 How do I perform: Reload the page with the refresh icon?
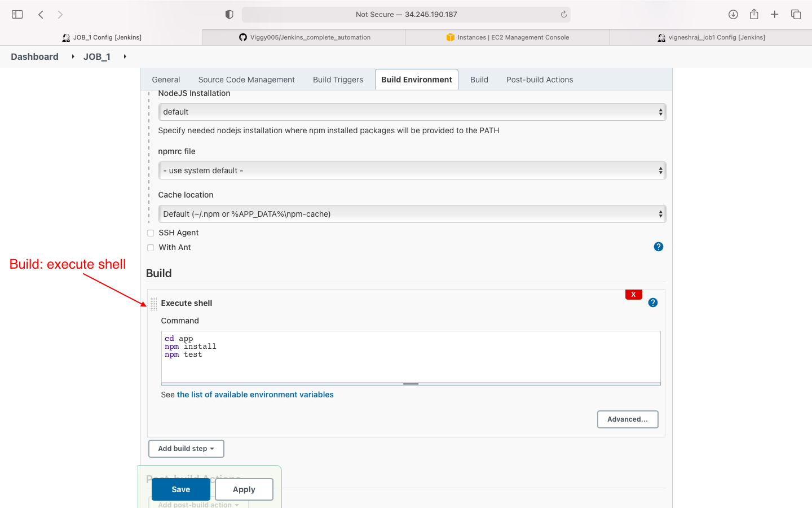(563, 15)
